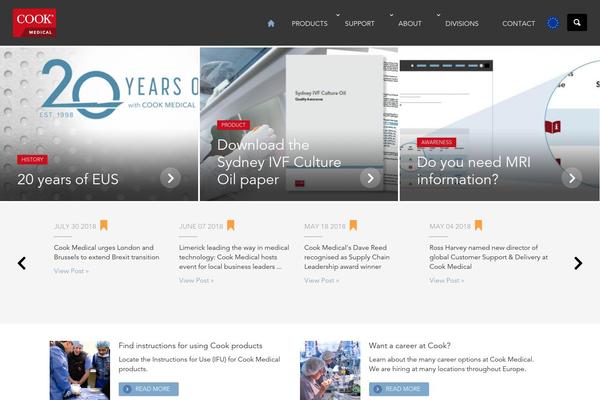Click the Product tag label
Image resolution: width=600 pixels, height=400 pixels.
[x=233, y=125]
